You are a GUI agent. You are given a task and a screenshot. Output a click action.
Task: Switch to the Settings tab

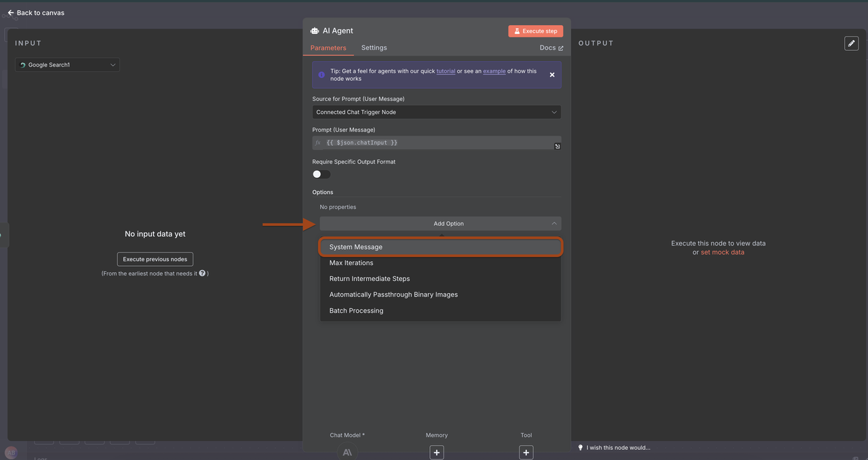(374, 47)
